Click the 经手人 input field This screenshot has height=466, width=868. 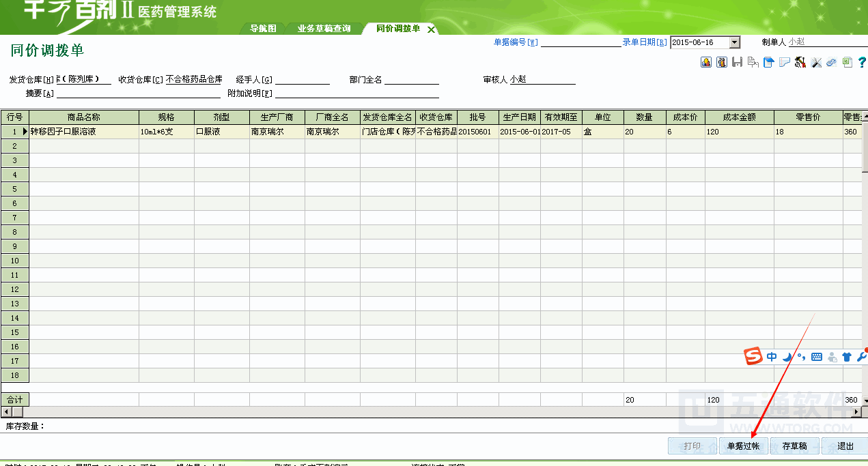[303, 80]
